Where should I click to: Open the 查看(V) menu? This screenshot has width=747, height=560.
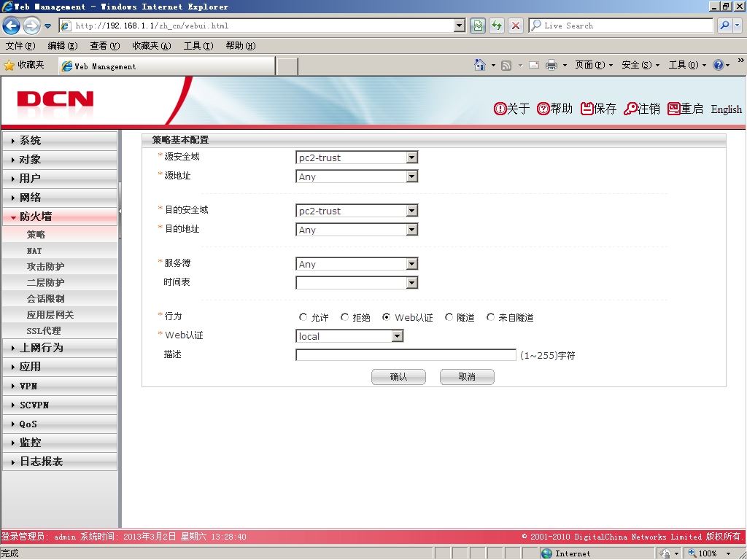(x=105, y=46)
